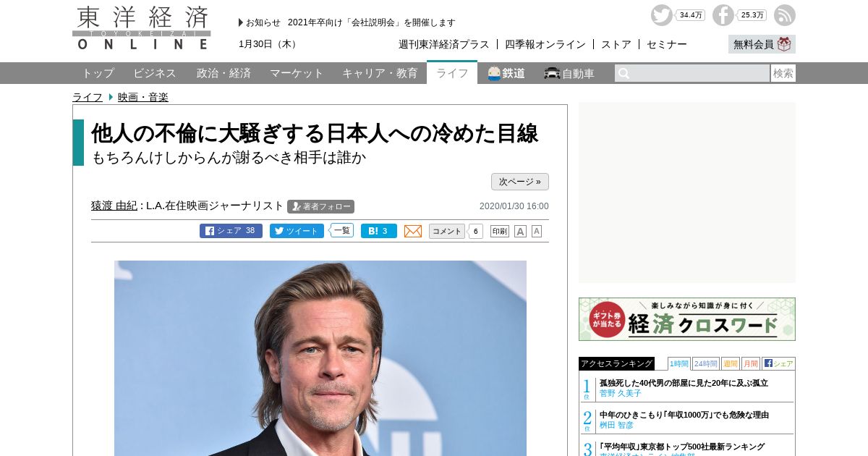
Task: Select the 週間 ranking tab
Action: tap(731, 363)
